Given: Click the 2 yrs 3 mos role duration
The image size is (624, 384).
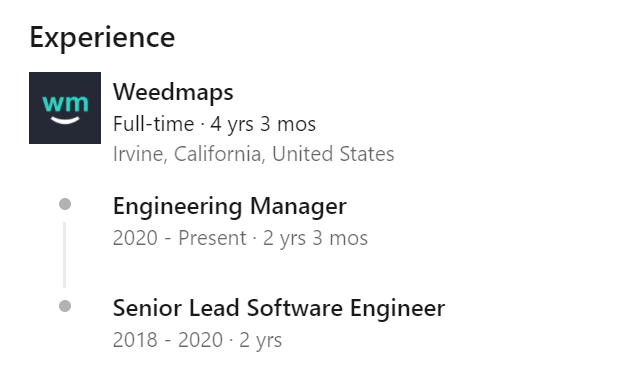Looking at the screenshot, I should click(315, 238).
